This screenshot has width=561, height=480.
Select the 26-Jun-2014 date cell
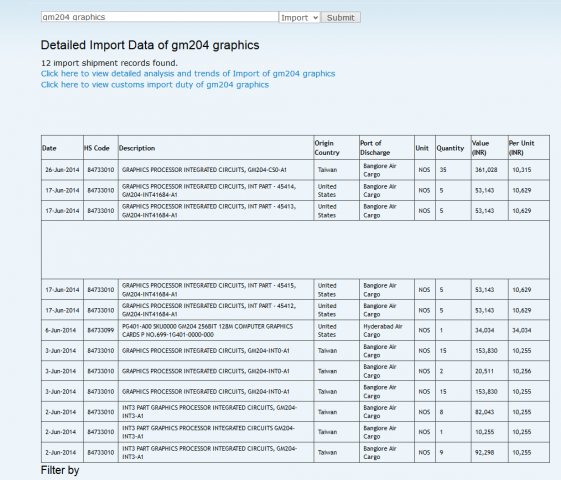[62, 170]
